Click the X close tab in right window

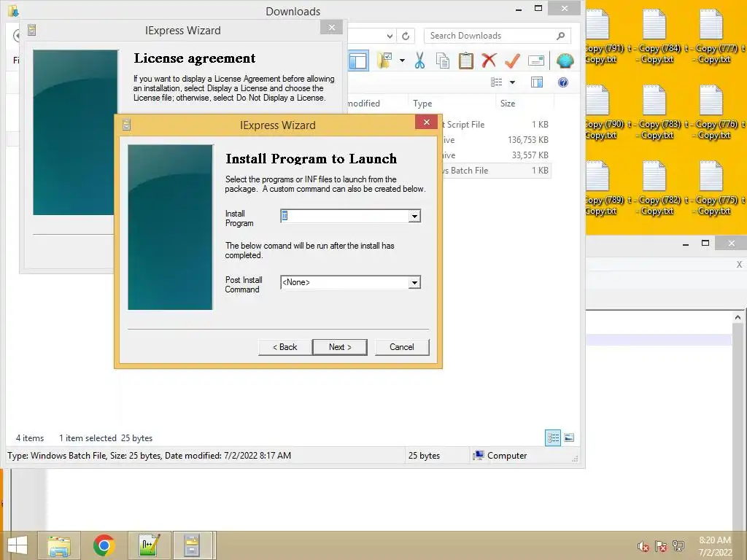click(x=739, y=265)
